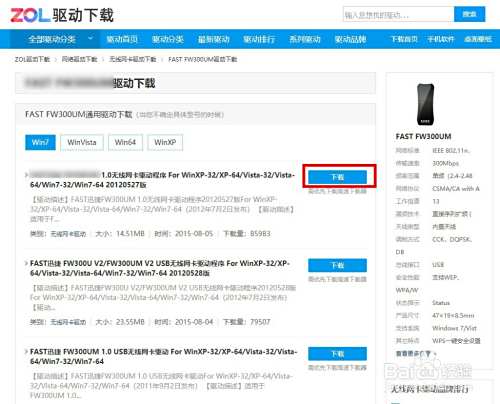500x404 pixels.
Task: Click the 300Mbps spec value
Action: pos(445,163)
